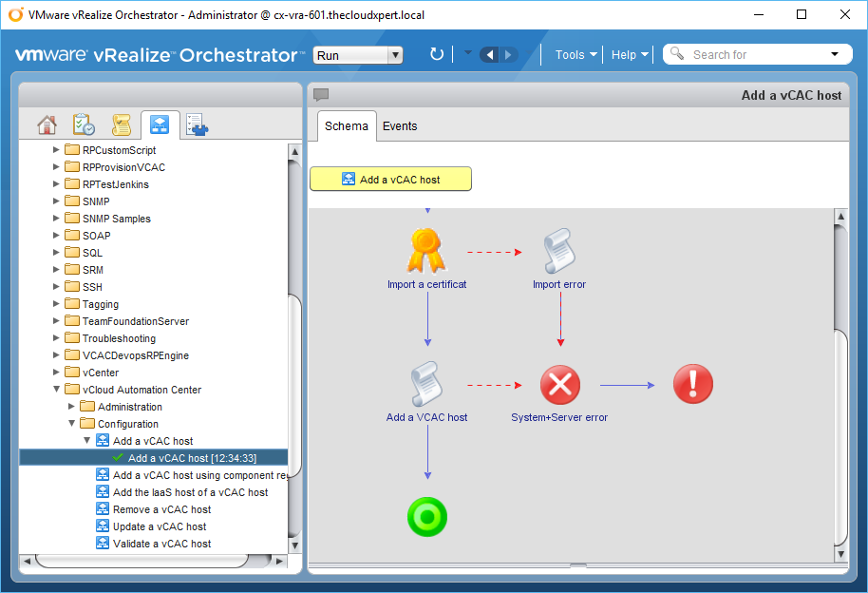Click the red exclamation exception node

692,385
